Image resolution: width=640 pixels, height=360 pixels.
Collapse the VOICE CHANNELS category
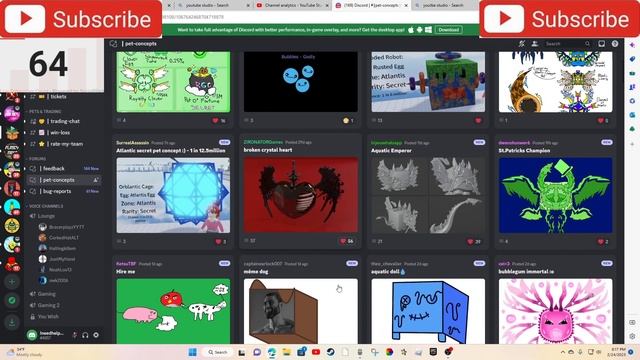point(46,206)
